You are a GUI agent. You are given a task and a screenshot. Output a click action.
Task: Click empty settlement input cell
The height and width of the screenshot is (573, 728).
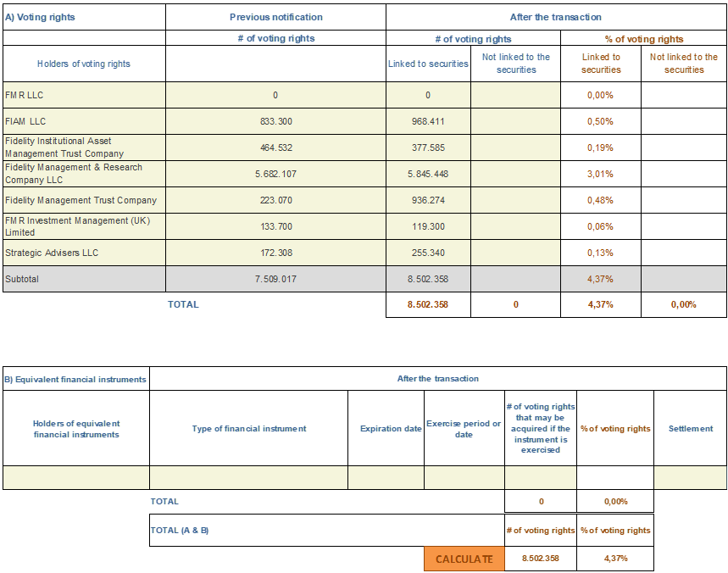point(691,477)
